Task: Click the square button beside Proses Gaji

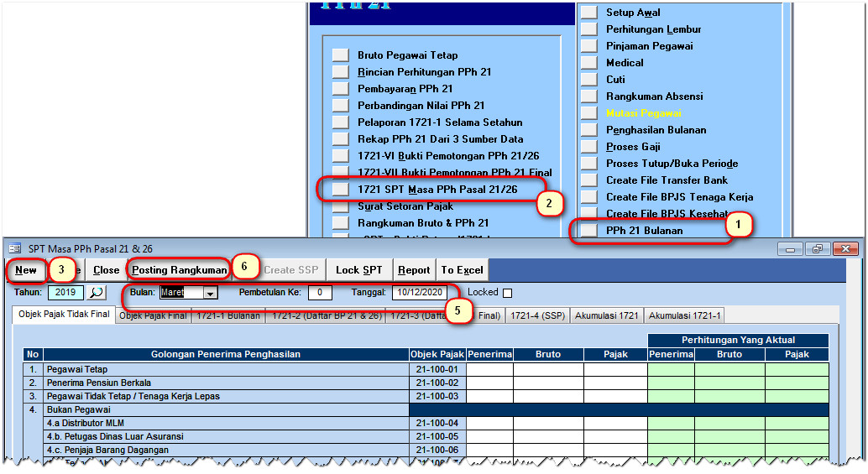Action: (x=589, y=147)
